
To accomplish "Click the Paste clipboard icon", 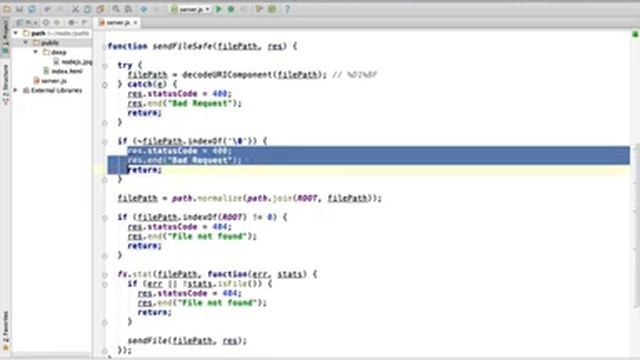I will coord(100,9).
